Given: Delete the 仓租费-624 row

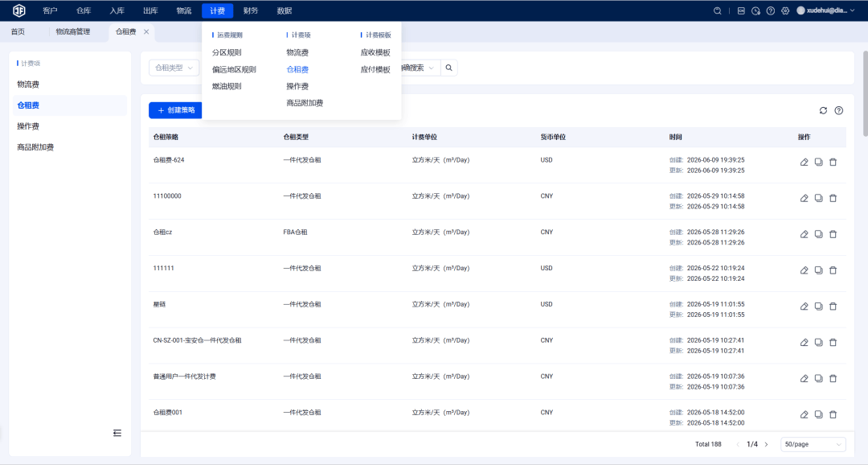Looking at the screenshot, I should pyautogui.click(x=833, y=162).
